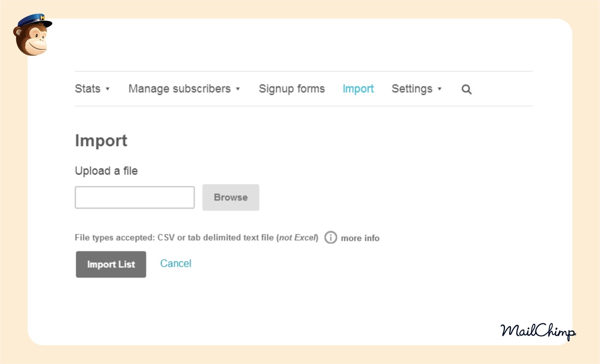This screenshot has height=364, width=600.
Task: Click the file types accepted text
Action: click(196, 238)
